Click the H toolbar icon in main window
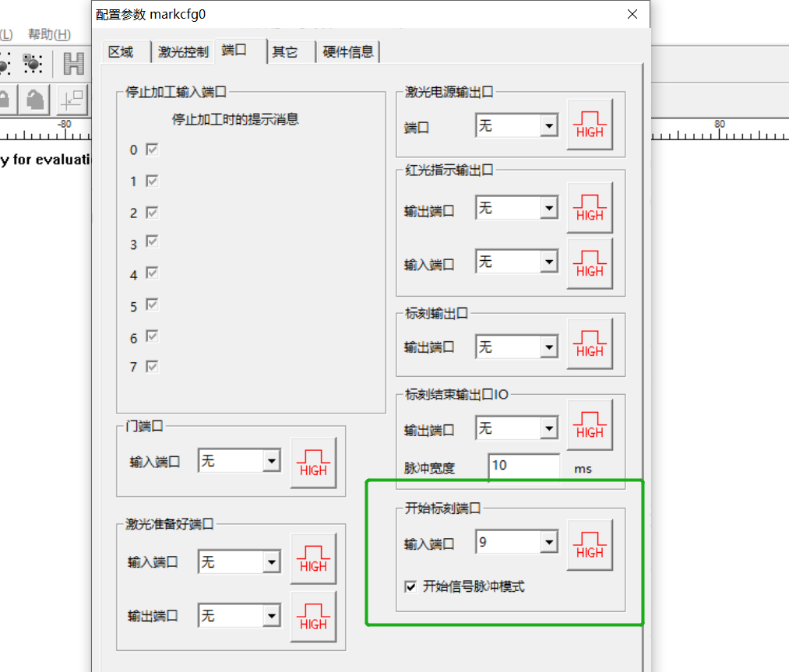 coord(73,64)
